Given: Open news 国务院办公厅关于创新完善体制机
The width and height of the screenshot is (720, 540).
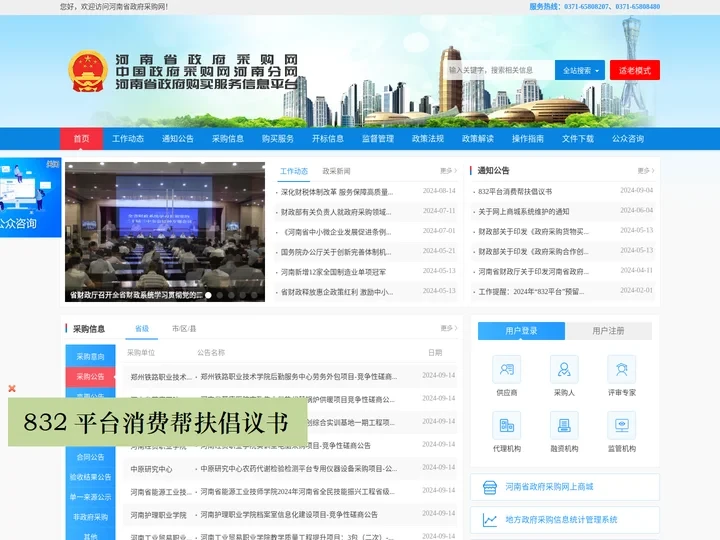Looking at the screenshot, I should 336,252.
